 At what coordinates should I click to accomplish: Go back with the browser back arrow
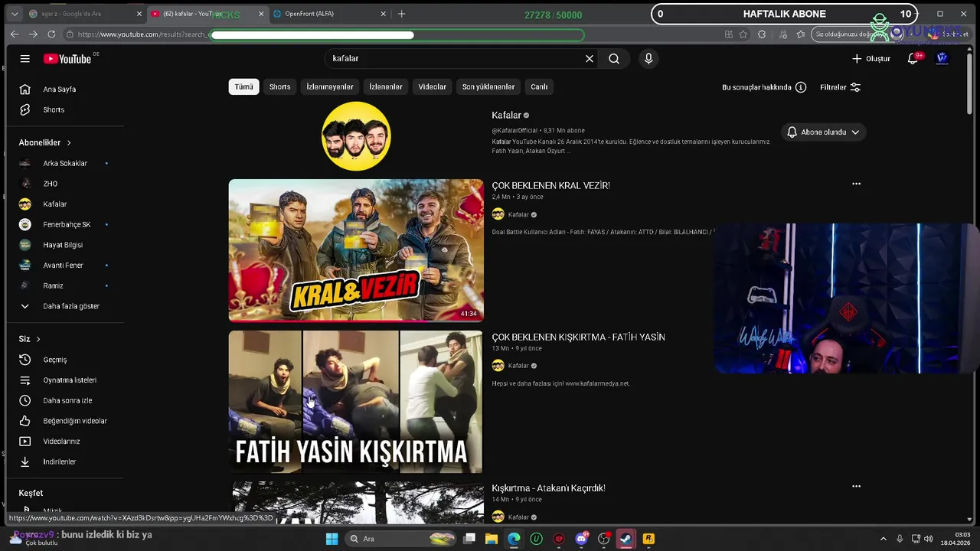pyautogui.click(x=15, y=34)
